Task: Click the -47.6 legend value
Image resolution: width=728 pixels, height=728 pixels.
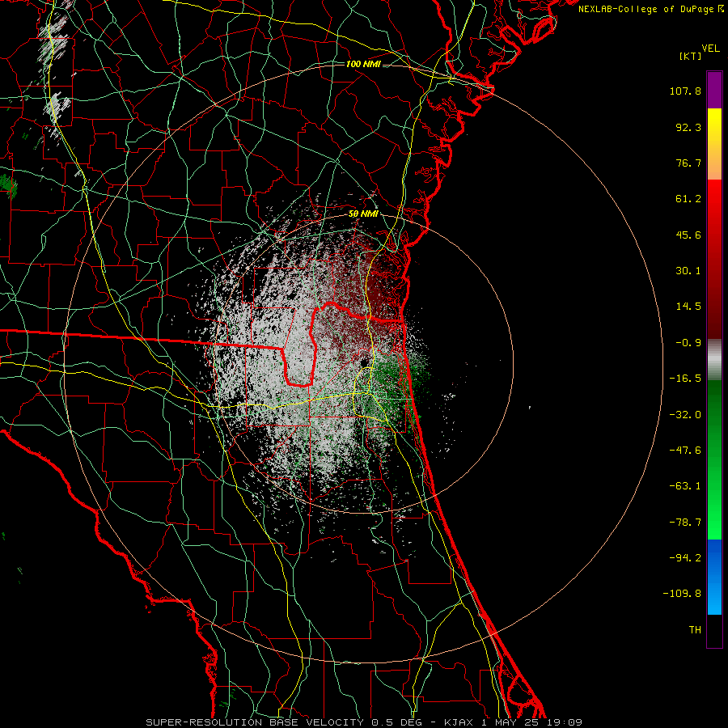Action: pos(685,451)
